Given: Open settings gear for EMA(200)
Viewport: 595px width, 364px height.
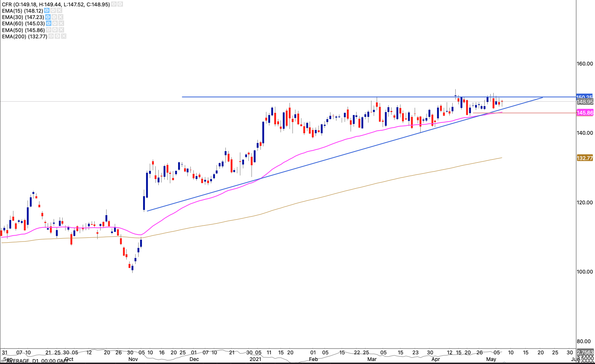Looking at the screenshot, I should [57, 36].
